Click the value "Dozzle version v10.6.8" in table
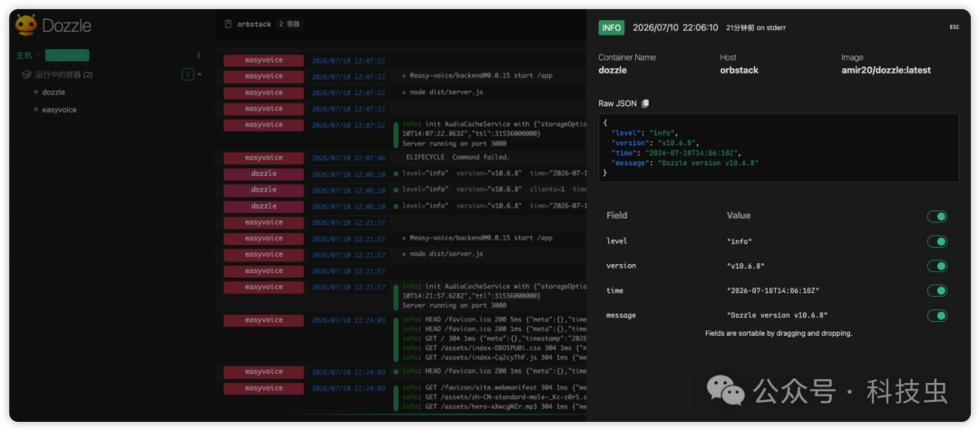This screenshot has height=431, width=980. click(778, 316)
